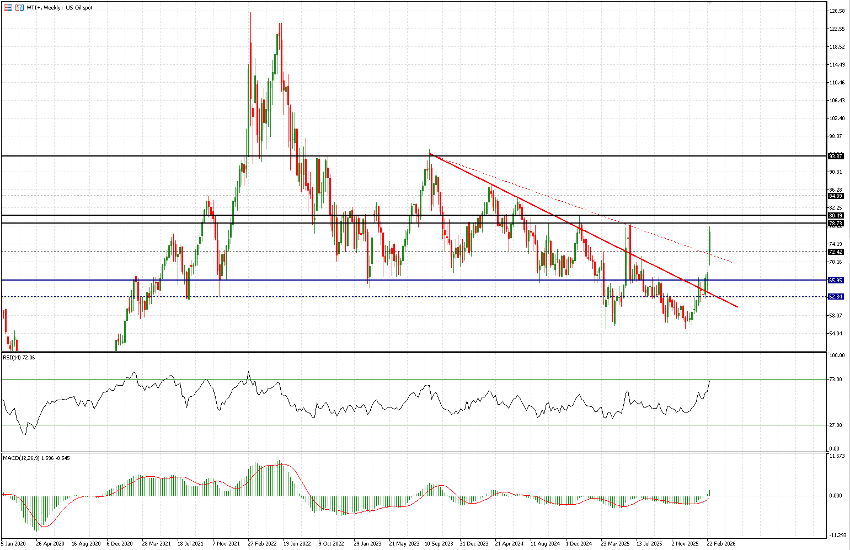850x550 pixels.
Task: Click the top black price label on the axis
Action: pyautogui.click(x=837, y=156)
